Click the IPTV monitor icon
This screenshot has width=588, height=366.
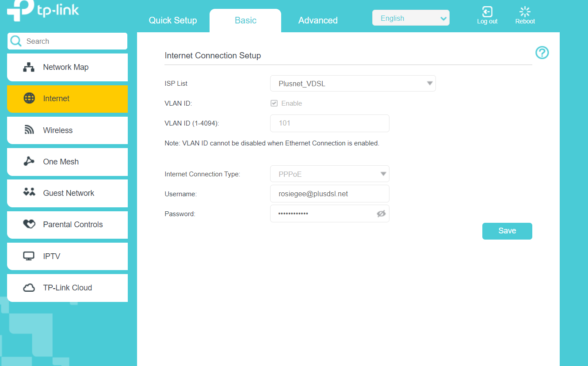(29, 256)
